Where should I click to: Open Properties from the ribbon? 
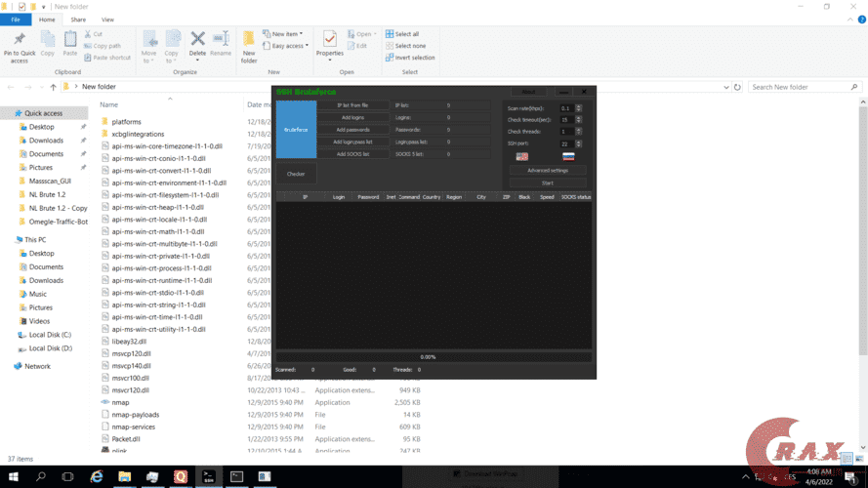point(330,42)
